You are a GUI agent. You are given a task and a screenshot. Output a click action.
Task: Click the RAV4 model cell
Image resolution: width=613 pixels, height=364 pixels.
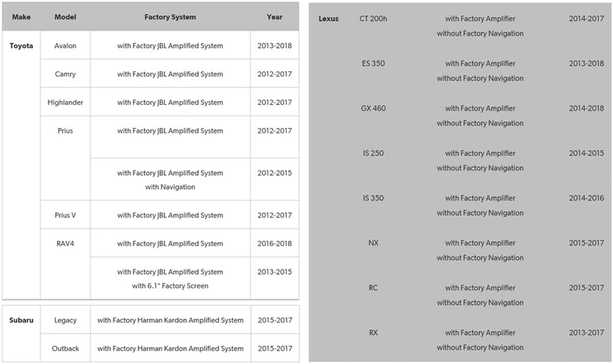pyautogui.click(x=65, y=244)
